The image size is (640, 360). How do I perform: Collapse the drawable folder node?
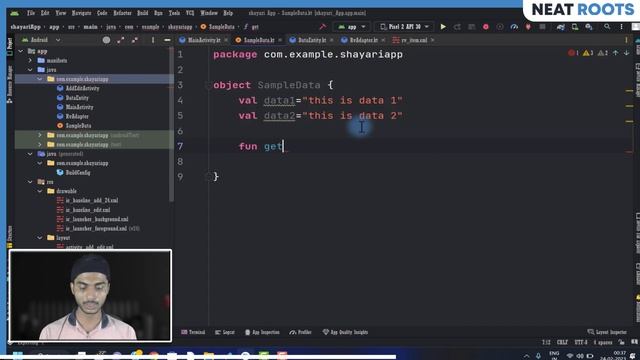tap(40, 191)
